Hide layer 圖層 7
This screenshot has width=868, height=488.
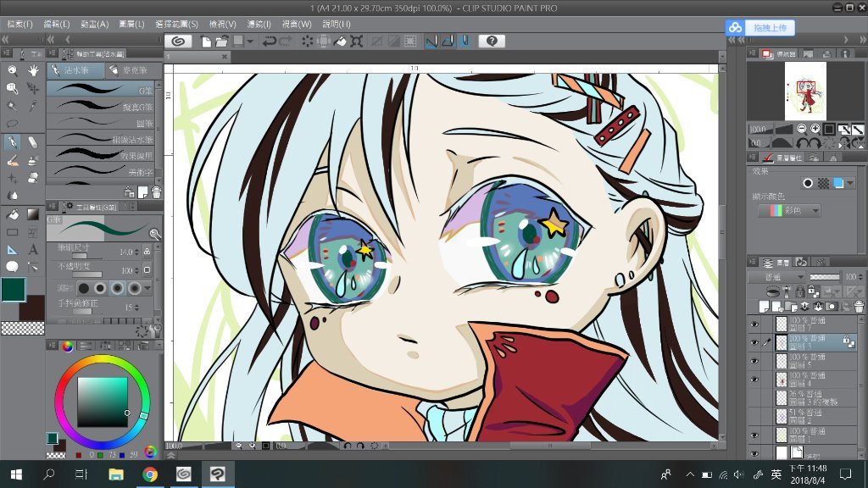tap(754, 324)
